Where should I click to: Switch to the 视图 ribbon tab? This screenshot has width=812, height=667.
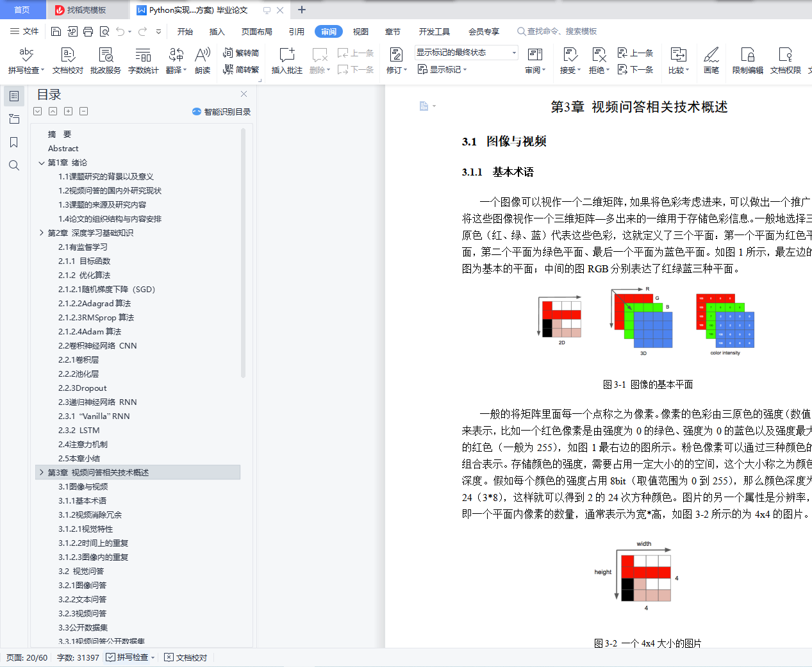pos(361,31)
